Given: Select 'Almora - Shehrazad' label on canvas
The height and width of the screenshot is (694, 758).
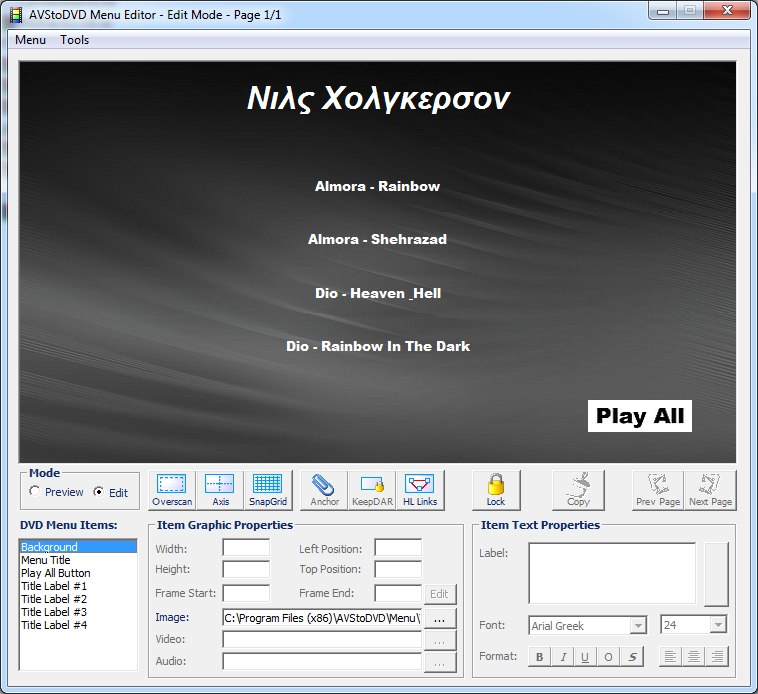Looking at the screenshot, I should tap(378, 239).
